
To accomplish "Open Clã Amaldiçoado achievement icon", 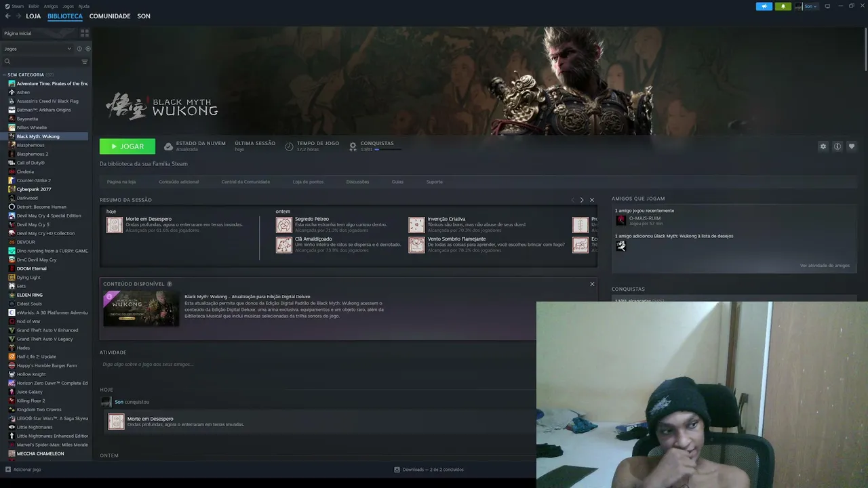I will click(284, 245).
